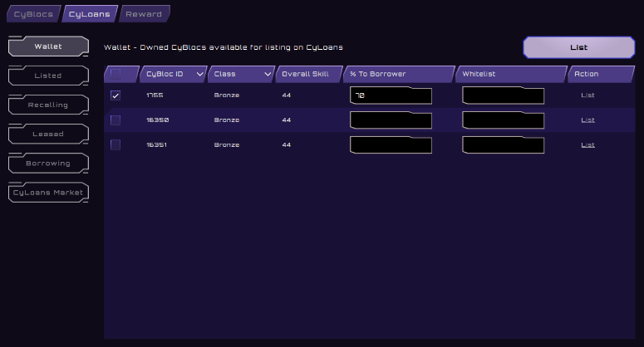Toggle the select-all checkbox in table header
Viewport: 644px width, 347px height.
116,74
